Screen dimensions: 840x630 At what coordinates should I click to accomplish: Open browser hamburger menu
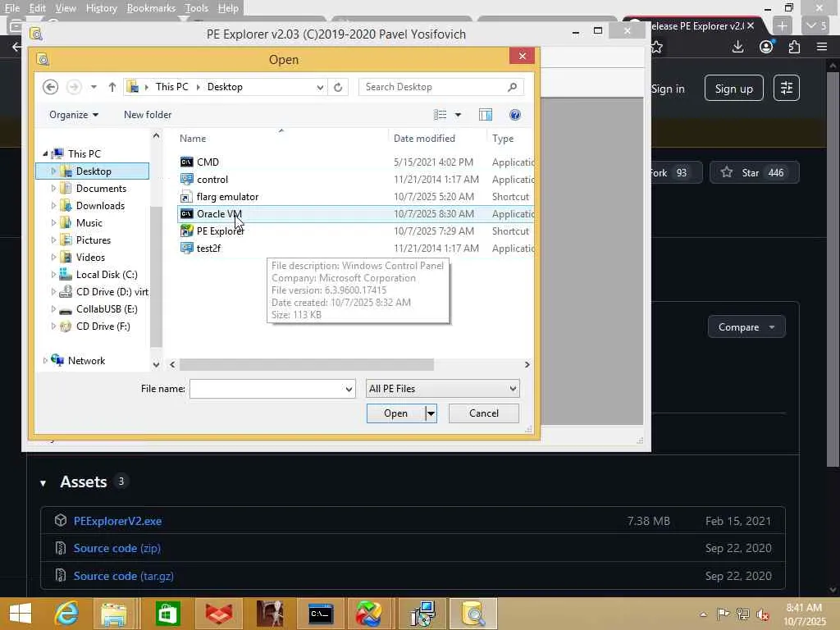(x=822, y=47)
